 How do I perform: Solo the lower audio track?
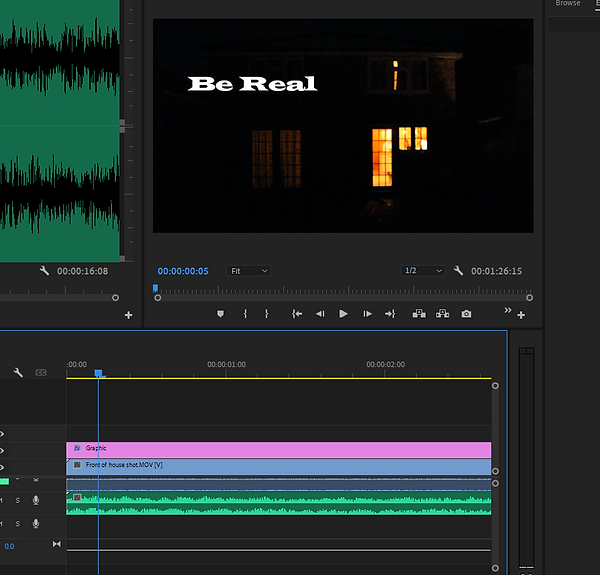[18, 523]
